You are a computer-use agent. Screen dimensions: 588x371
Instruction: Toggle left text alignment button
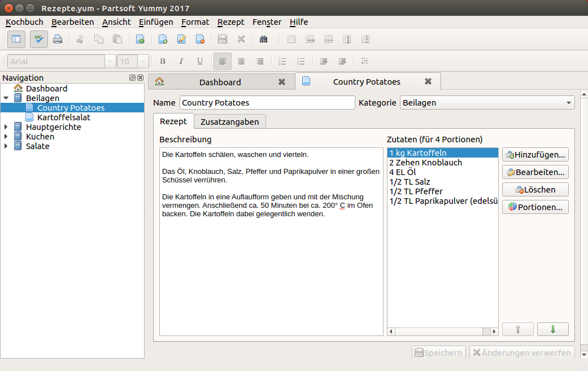click(223, 62)
